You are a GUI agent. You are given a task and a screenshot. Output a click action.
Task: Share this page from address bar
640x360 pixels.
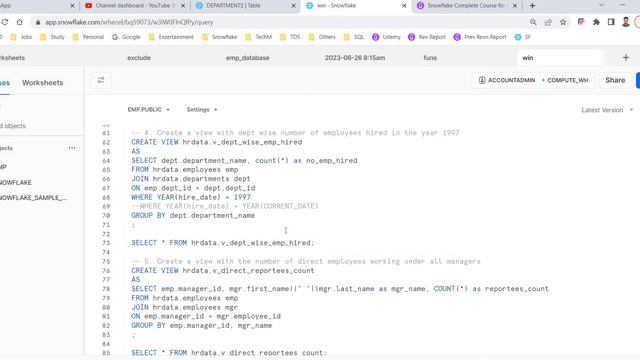(x=548, y=22)
